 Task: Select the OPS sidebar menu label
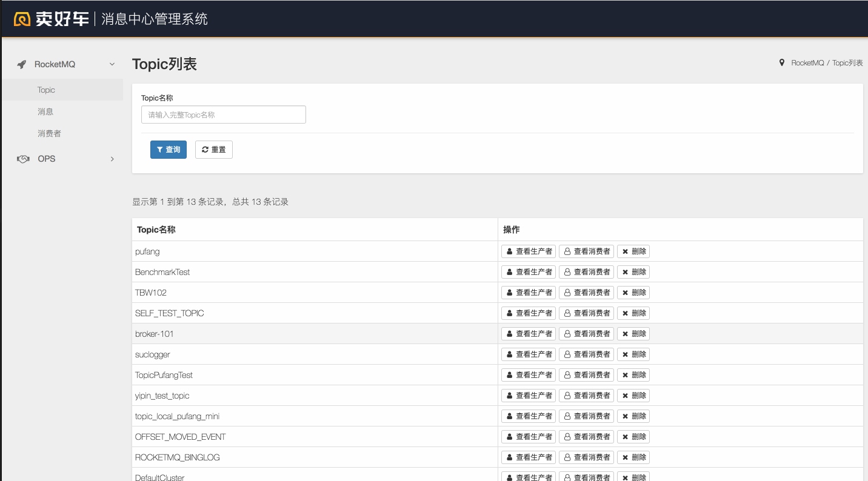46,159
